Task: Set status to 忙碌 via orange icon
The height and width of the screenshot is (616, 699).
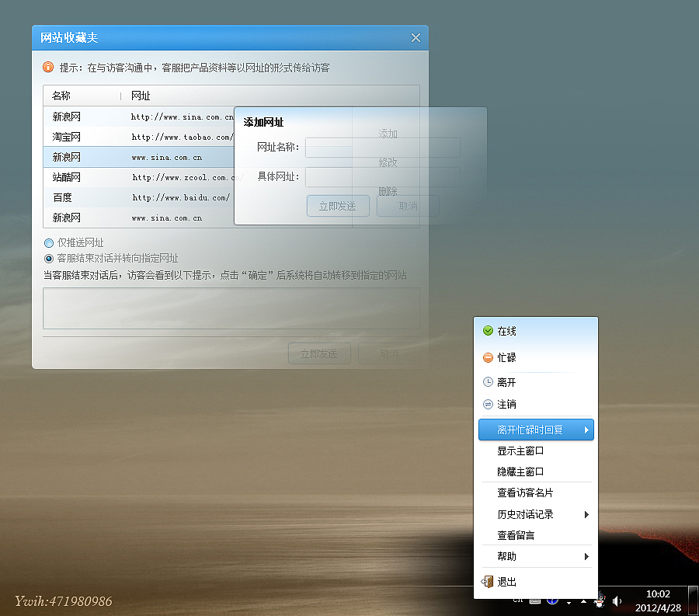Action: click(x=489, y=357)
